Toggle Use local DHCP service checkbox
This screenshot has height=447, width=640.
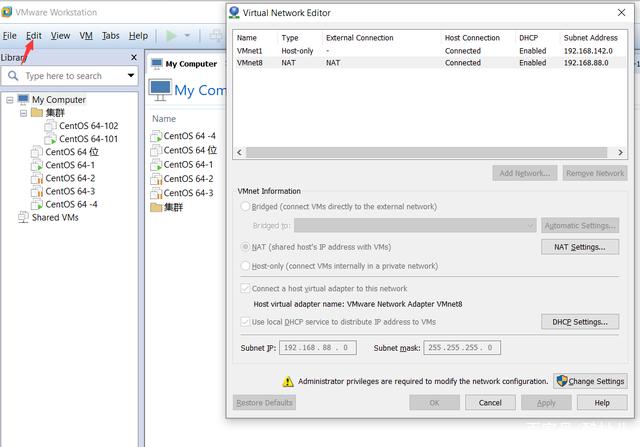point(245,322)
